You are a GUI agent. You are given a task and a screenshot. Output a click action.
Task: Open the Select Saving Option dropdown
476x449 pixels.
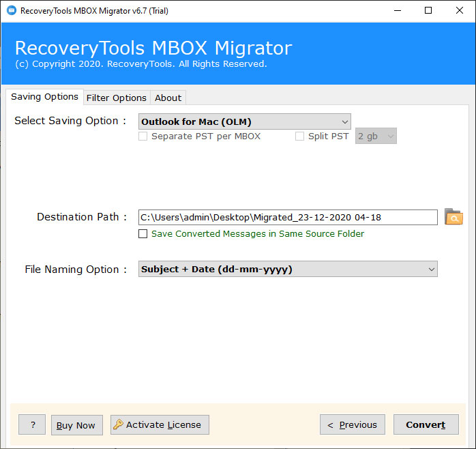[x=245, y=122]
